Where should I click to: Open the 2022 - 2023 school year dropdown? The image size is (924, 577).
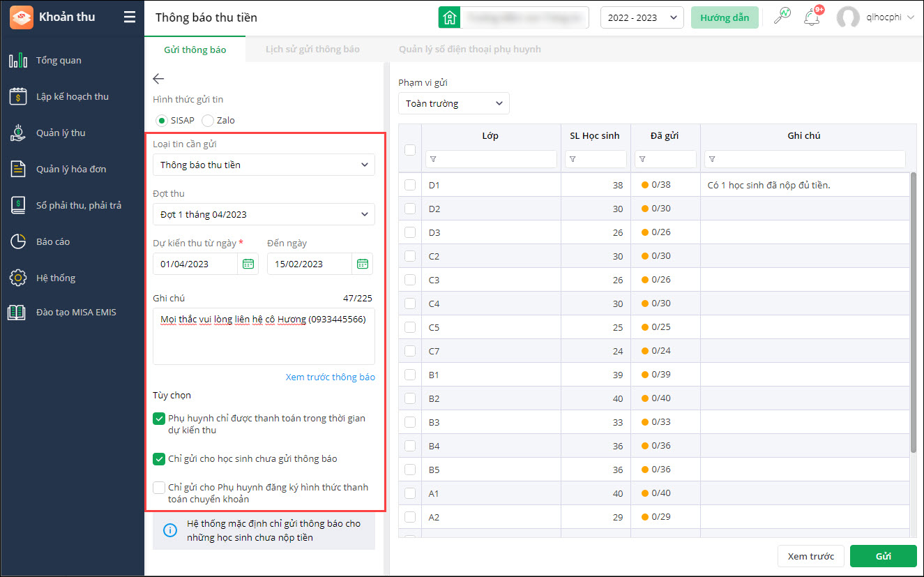(642, 17)
